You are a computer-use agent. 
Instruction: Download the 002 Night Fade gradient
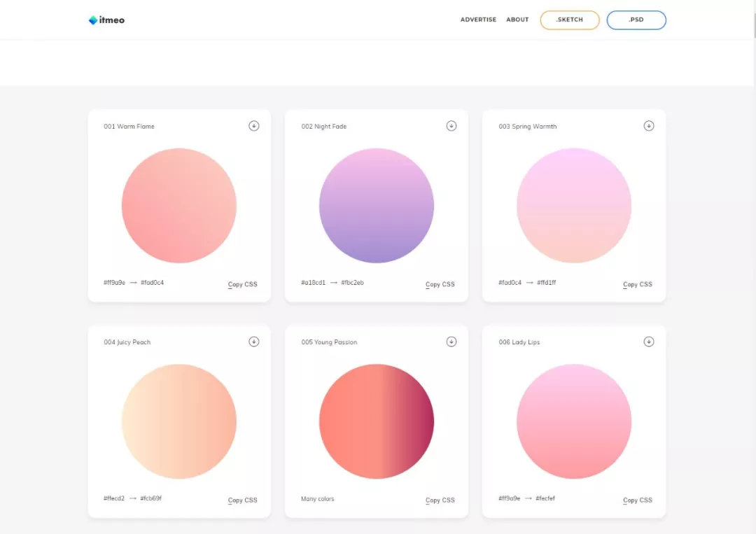451,126
